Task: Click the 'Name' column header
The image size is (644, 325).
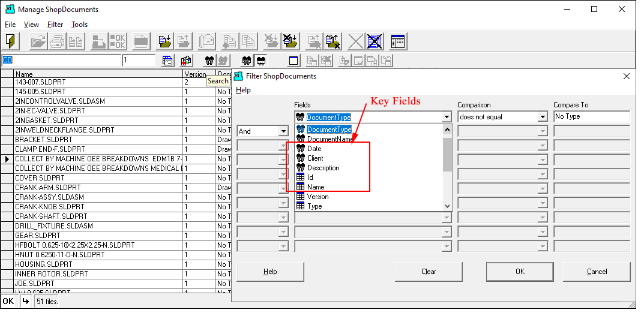Action: click(98, 74)
